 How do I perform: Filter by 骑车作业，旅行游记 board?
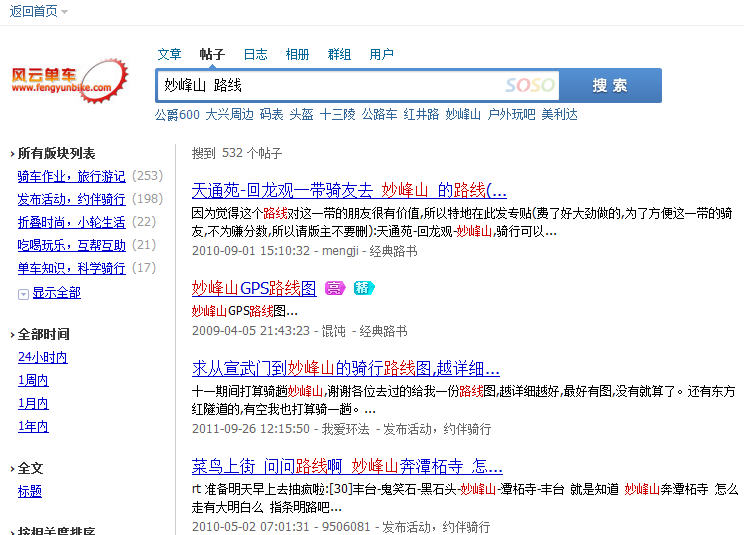pos(71,176)
